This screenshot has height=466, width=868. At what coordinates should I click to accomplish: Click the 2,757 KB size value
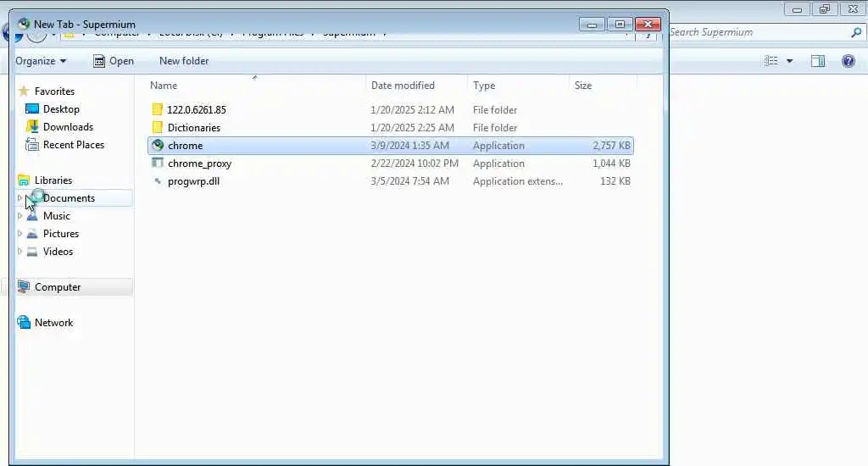[x=611, y=146]
